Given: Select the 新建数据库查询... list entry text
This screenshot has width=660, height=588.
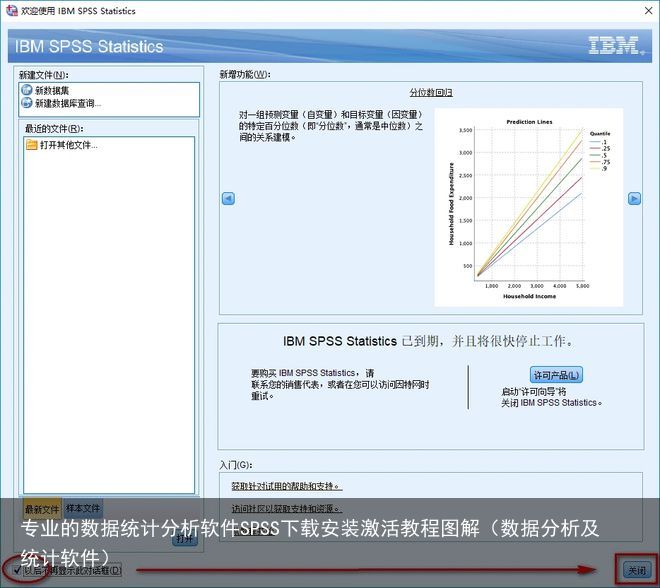Looking at the screenshot, I should tap(68, 103).
